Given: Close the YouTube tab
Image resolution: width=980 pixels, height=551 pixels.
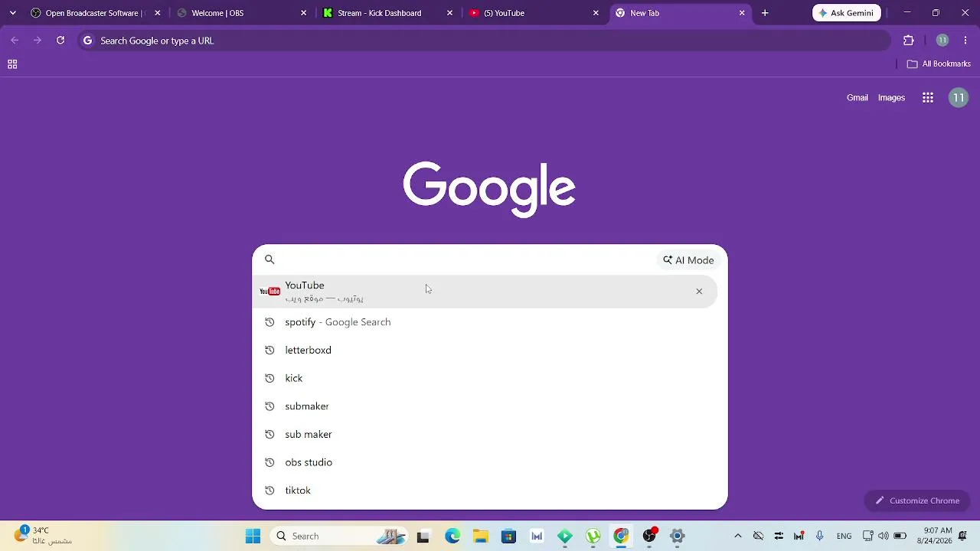Looking at the screenshot, I should 596,13.
